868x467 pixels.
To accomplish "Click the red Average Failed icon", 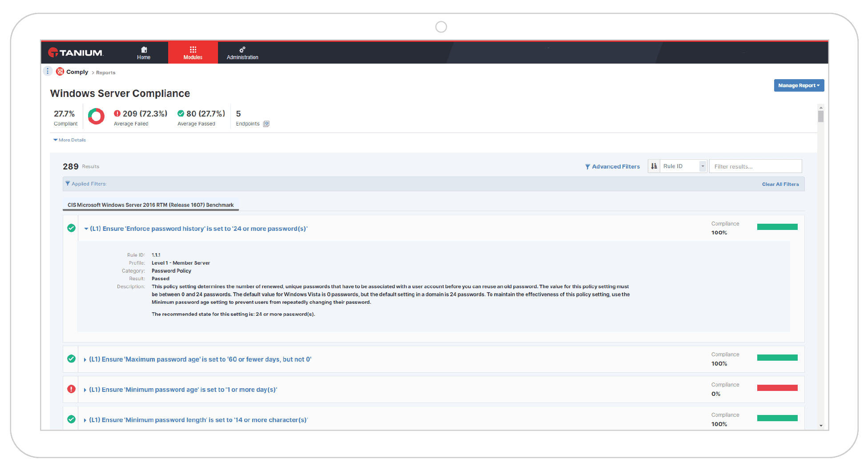I will click(x=117, y=113).
